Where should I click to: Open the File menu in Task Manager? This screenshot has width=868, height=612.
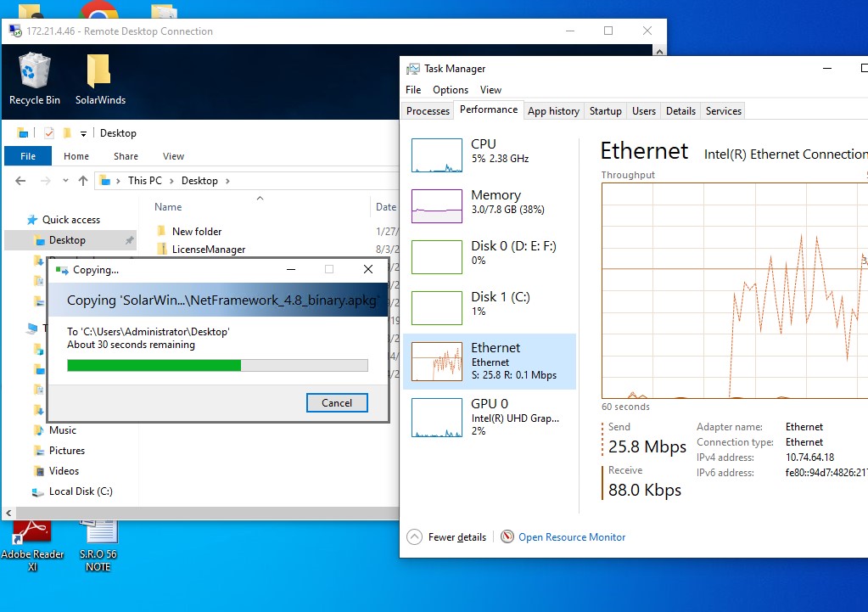tap(413, 90)
